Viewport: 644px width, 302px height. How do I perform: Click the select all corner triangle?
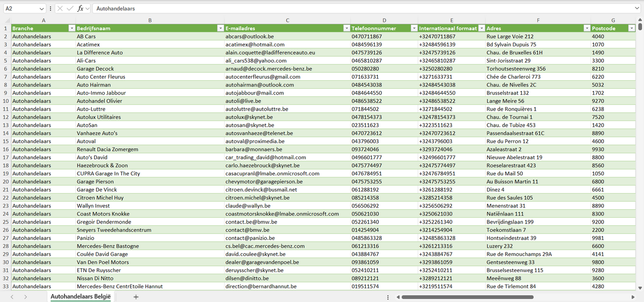(7, 21)
